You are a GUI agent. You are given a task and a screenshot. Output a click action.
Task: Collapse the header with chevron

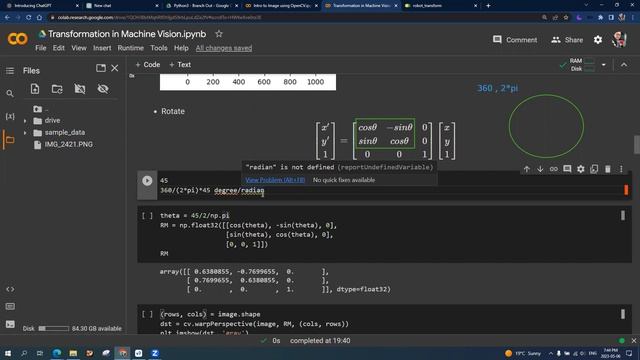pyautogui.click(x=624, y=64)
